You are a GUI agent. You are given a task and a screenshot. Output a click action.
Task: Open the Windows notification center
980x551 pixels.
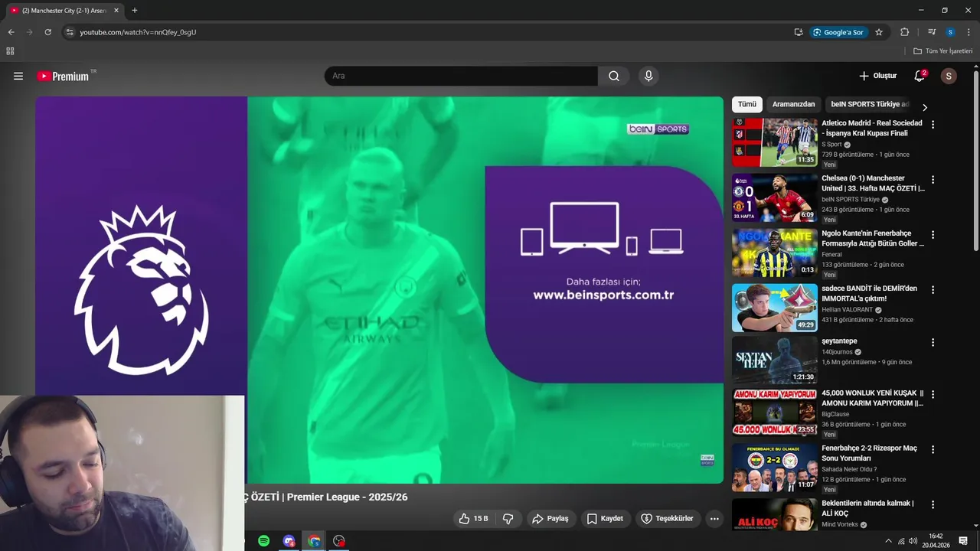point(963,541)
